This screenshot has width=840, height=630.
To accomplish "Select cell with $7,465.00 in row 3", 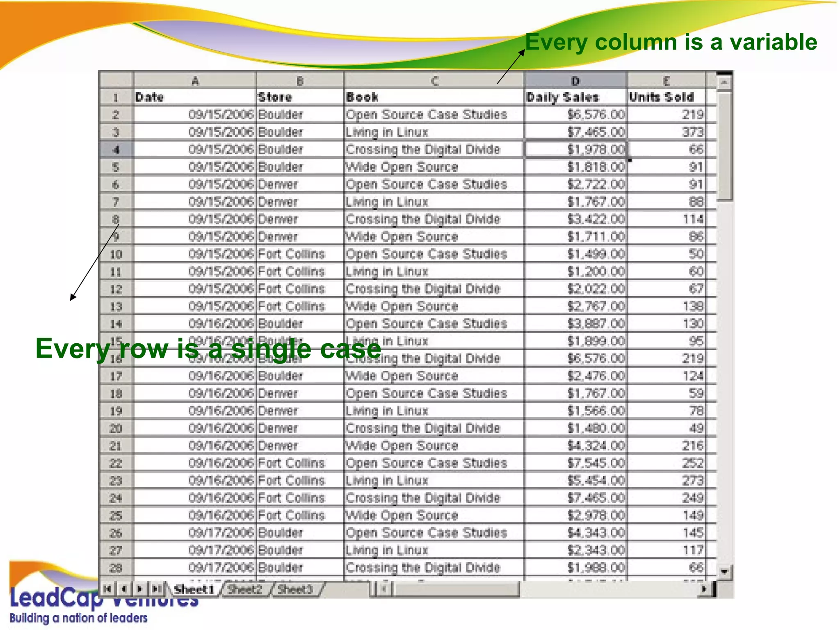I will tap(576, 132).
